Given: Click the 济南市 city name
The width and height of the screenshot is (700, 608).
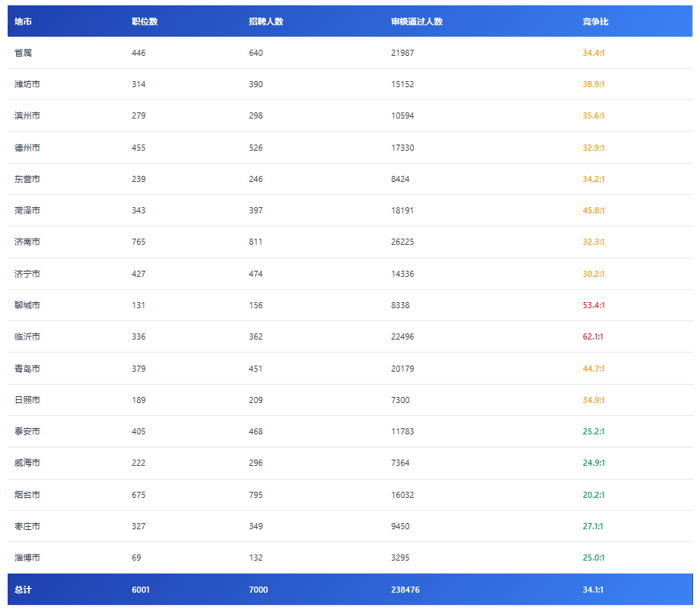Looking at the screenshot, I should click(27, 242).
